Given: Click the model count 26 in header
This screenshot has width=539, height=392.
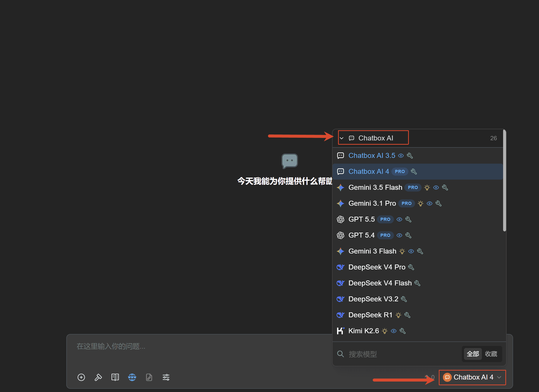Looking at the screenshot, I should [x=494, y=138].
